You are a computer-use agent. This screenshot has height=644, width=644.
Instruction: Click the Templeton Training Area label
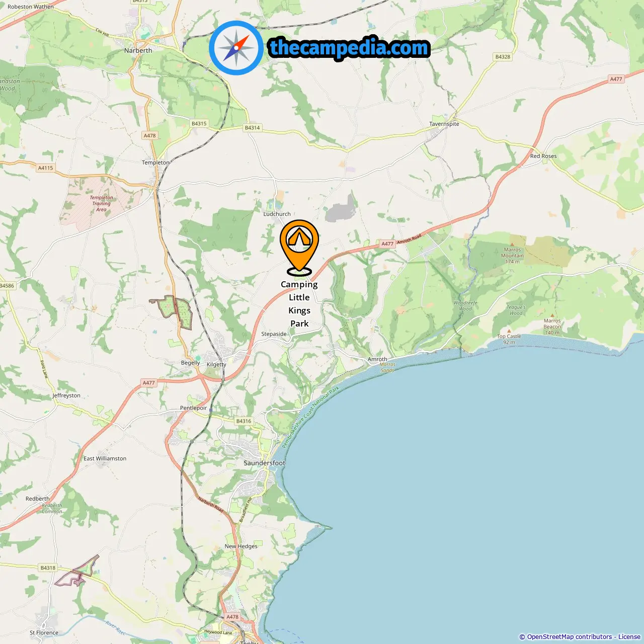click(x=101, y=203)
